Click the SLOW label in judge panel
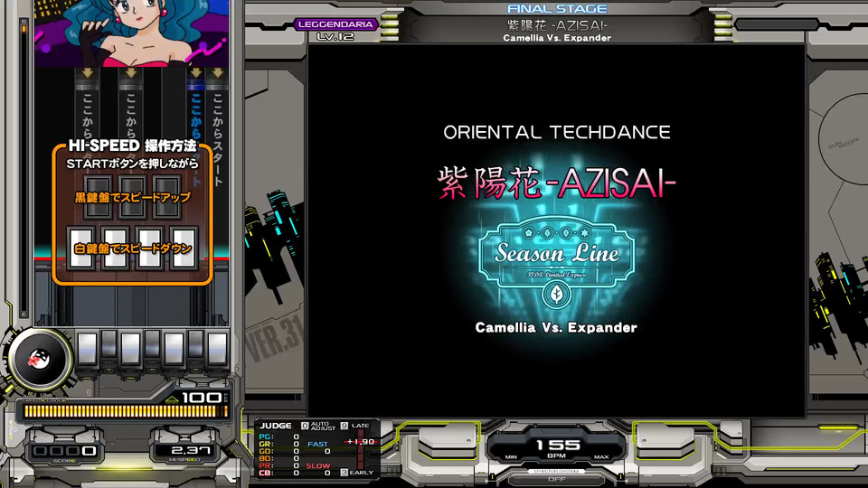This screenshot has height=488, width=868. click(x=317, y=466)
